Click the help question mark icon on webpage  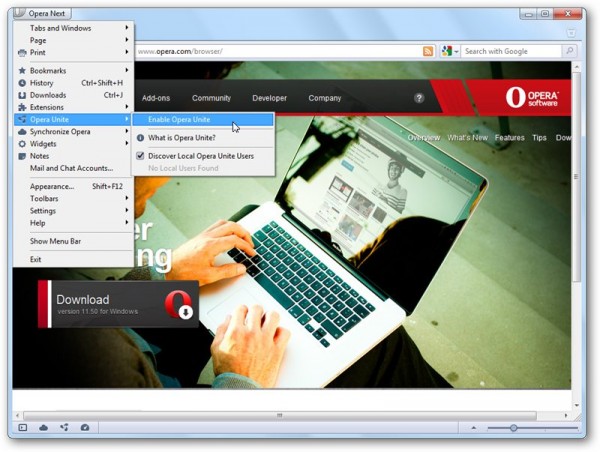click(419, 98)
